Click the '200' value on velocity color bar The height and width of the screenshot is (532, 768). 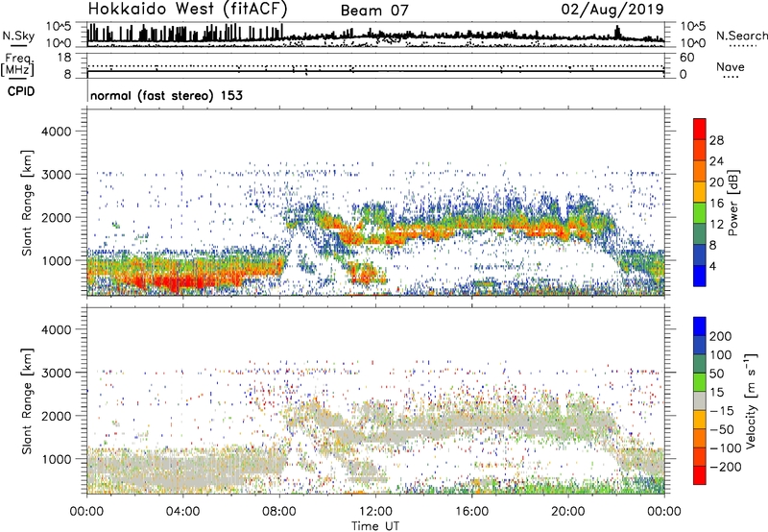[721, 336]
